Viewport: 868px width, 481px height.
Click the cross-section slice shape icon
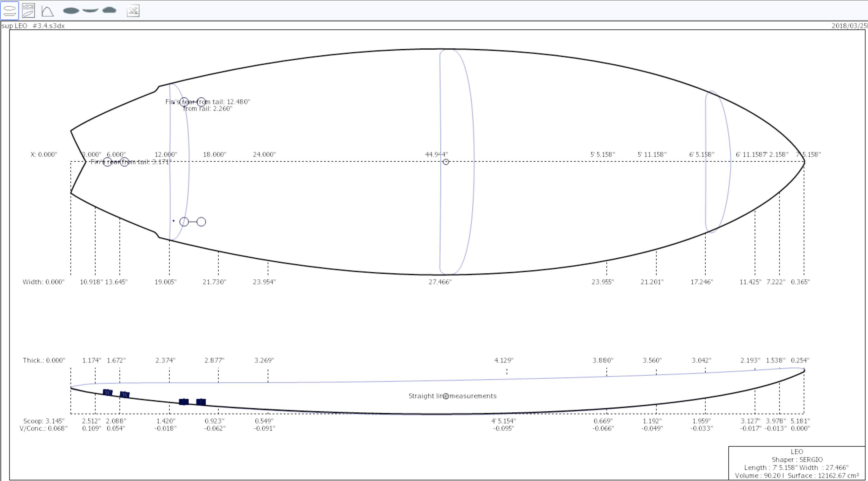(109, 10)
